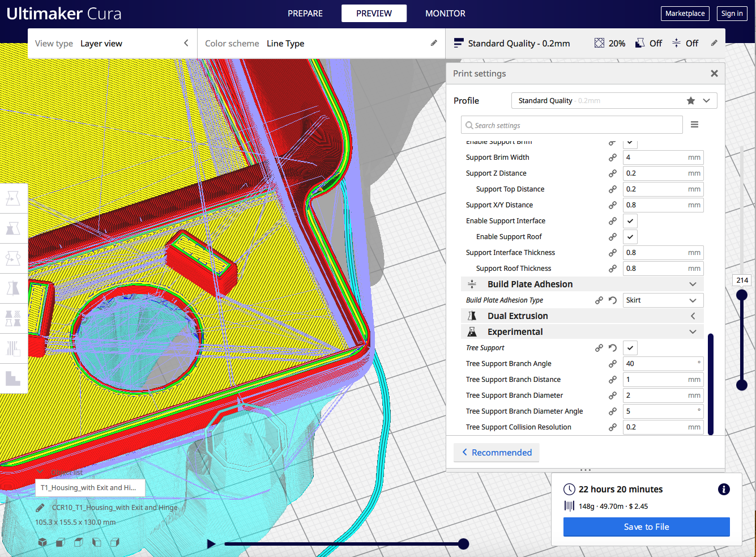Switch camera to left side view icon
This screenshot has height=557, width=756.
click(97, 542)
